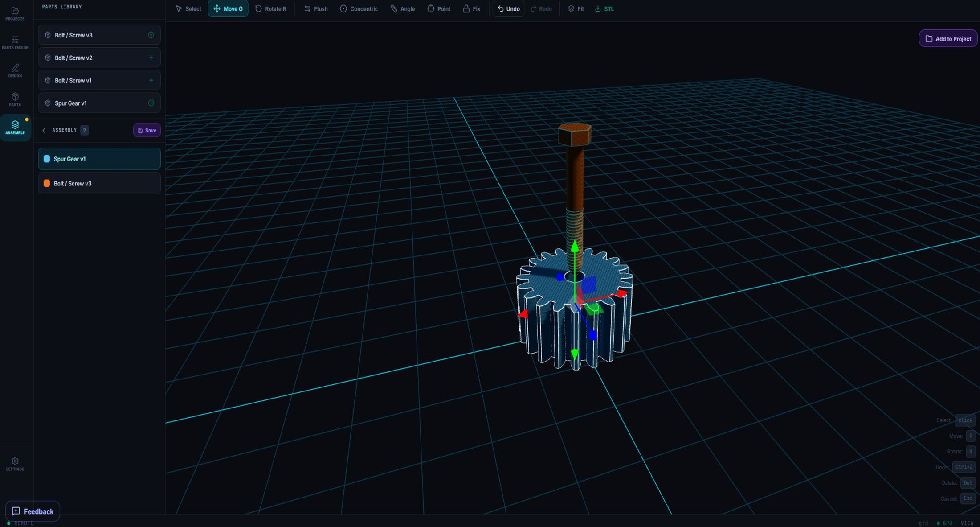The width and height of the screenshot is (980, 527).
Task: Click the GPU status indicator
Action: [x=944, y=523]
